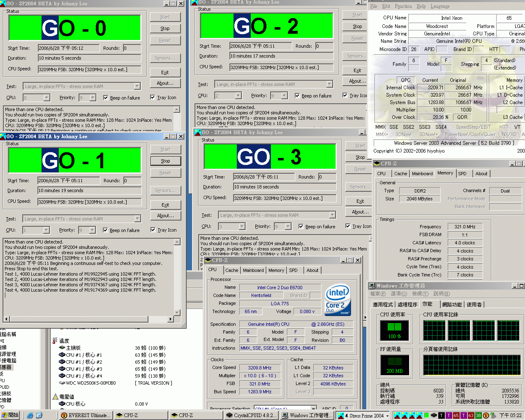Open EVEREST Ultimate from the taskbar
The width and height of the screenshot is (525, 420).
coord(86,415)
